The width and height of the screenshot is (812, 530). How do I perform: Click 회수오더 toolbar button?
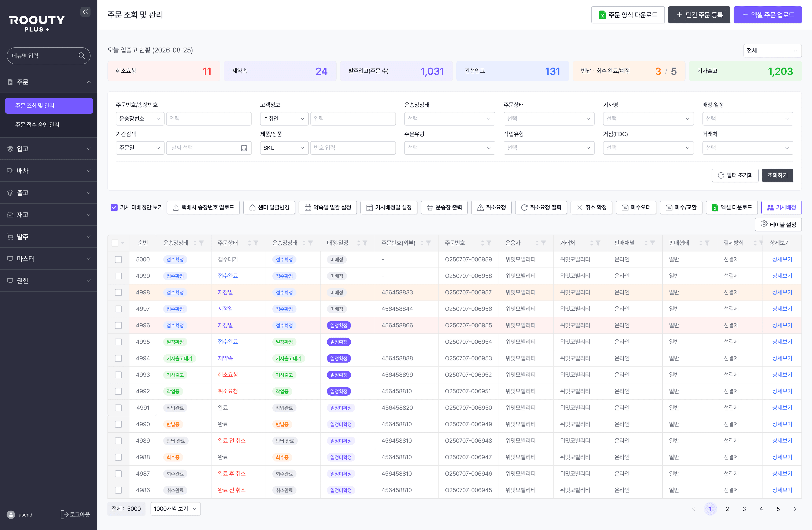tap(636, 207)
